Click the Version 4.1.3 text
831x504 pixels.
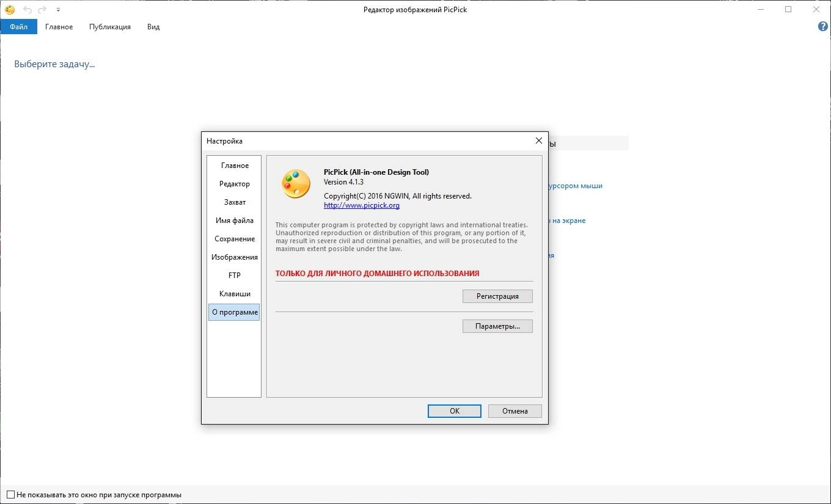343,182
